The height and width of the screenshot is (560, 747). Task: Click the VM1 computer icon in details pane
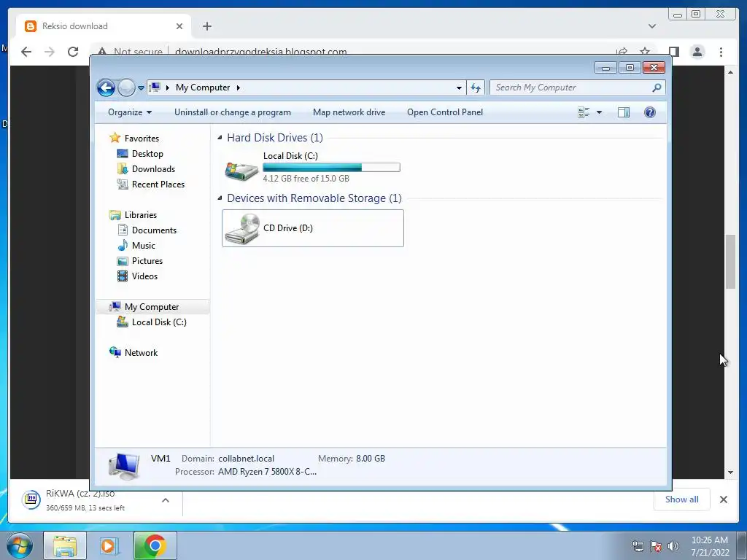[x=124, y=466]
